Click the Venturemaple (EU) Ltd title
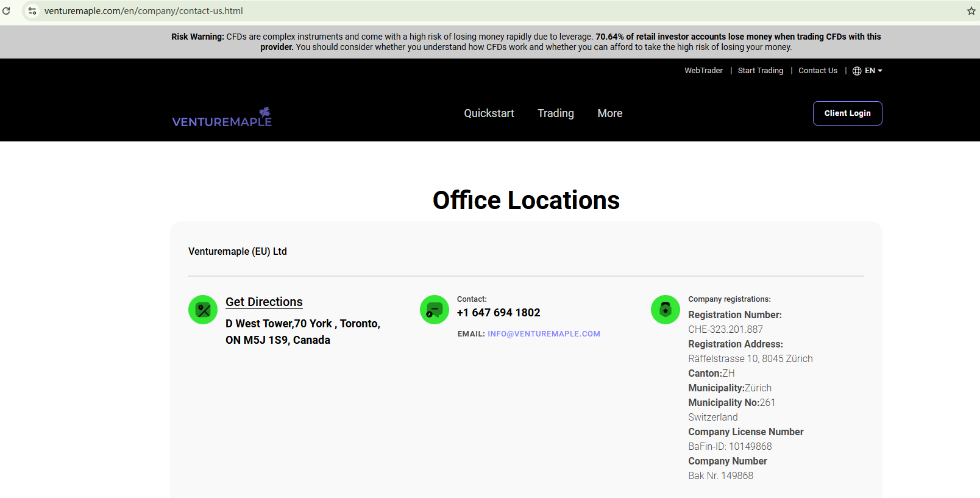 point(238,251)
